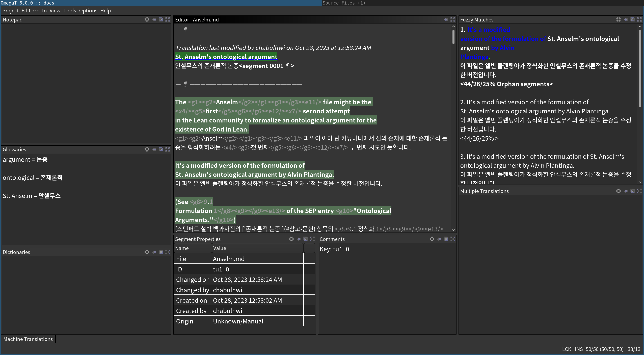Undock the Fuzzy Matches panel

coord(632,19)
